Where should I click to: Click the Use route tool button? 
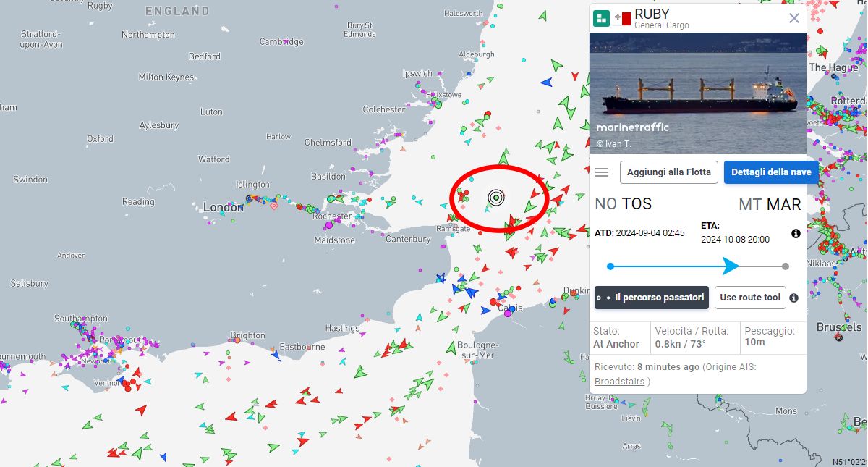(x=750, y=298)
